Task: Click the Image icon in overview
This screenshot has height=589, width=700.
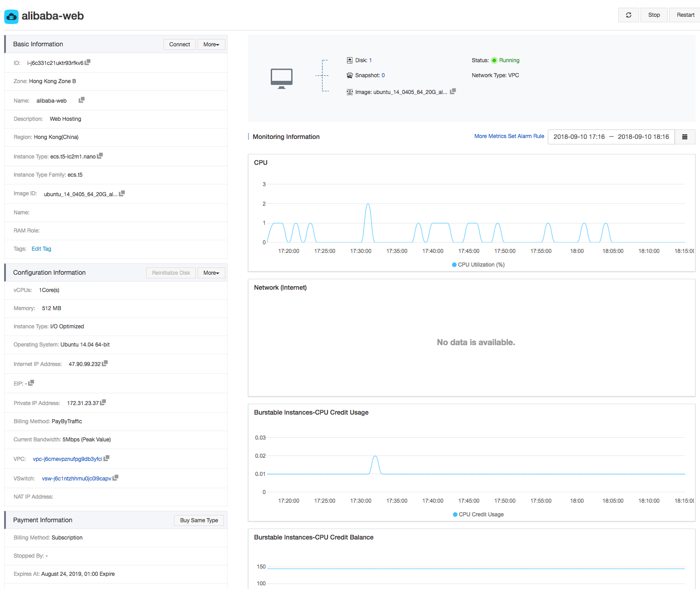Action: click(350, 92)
